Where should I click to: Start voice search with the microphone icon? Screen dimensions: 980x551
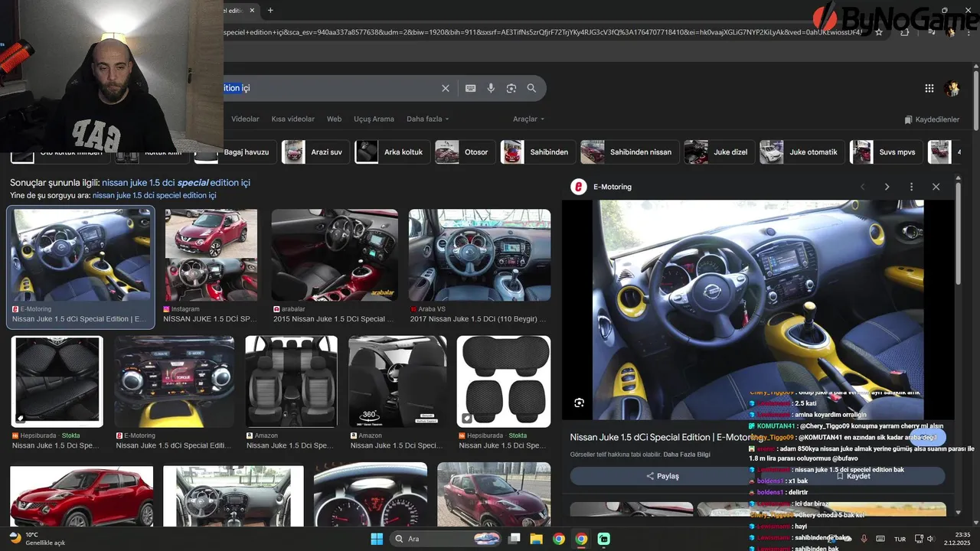pos(491,88)
